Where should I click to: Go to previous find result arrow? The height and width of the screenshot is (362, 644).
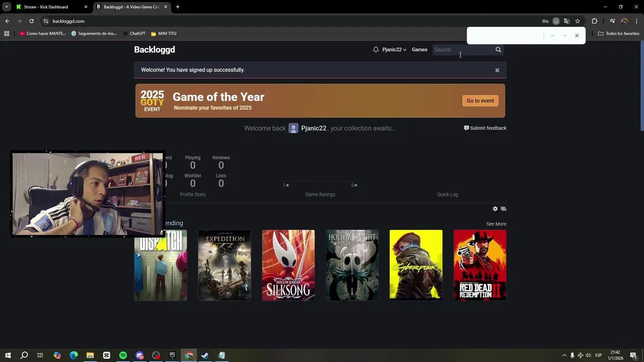point(552,36)
